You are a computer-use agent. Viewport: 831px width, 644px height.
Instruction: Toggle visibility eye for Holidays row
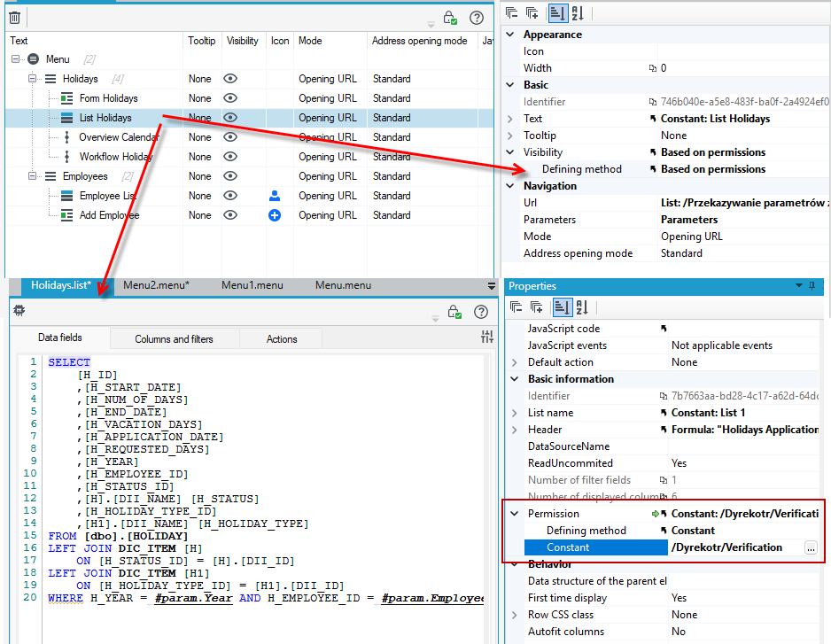pyautogui.click(x=230, y=79)
